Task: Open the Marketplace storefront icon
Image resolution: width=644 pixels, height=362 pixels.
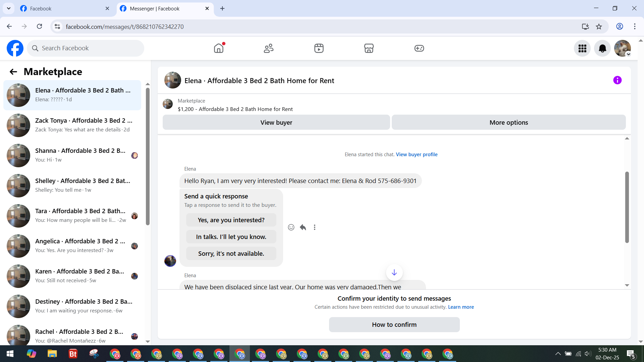Action: click(x=369, y=48)
